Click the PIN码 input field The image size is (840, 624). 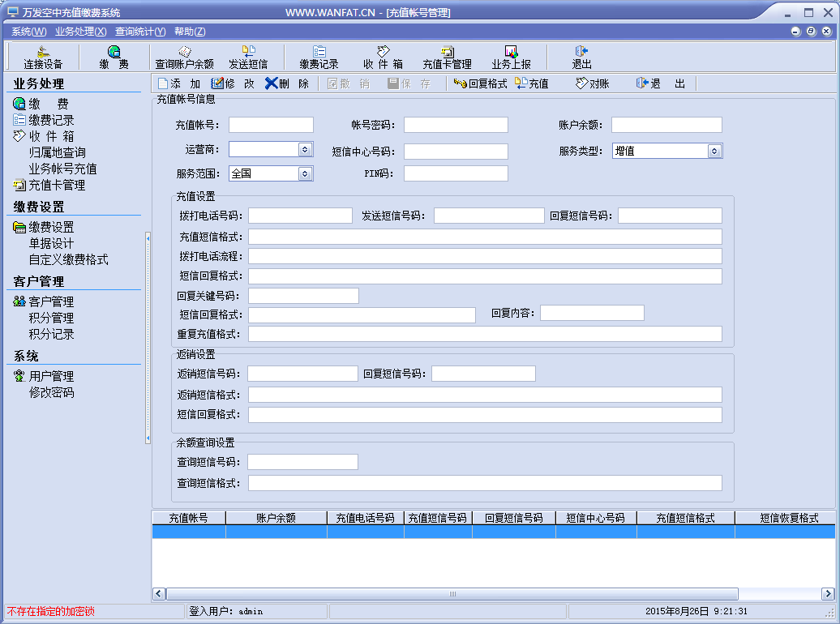pyautogui.click(x=456, y=173)
